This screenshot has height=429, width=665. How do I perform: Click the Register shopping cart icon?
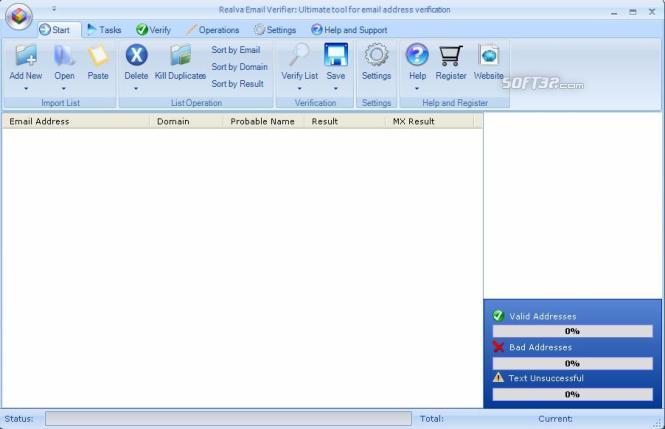pyautogui.click(x=451, y=56)
